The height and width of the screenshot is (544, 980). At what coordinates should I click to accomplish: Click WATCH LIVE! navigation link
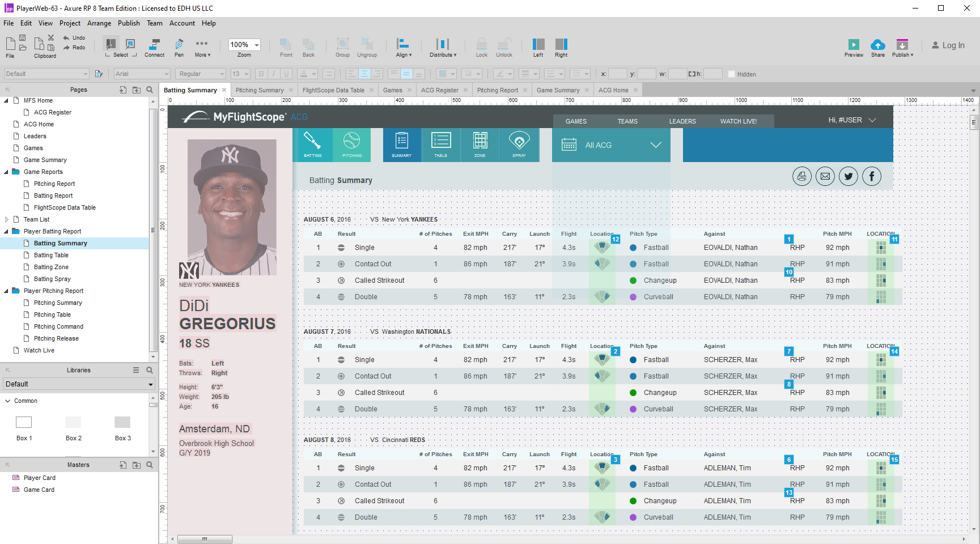738,121
